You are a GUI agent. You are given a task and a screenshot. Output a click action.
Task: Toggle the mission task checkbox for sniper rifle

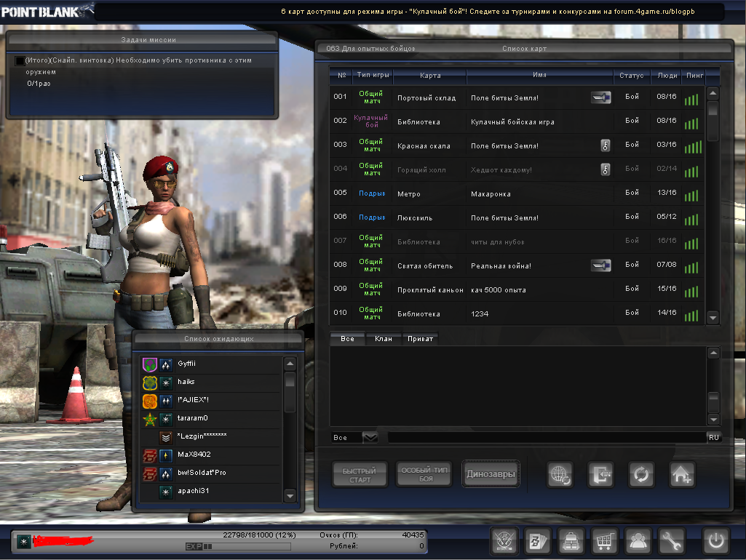(x=20, y=61)
